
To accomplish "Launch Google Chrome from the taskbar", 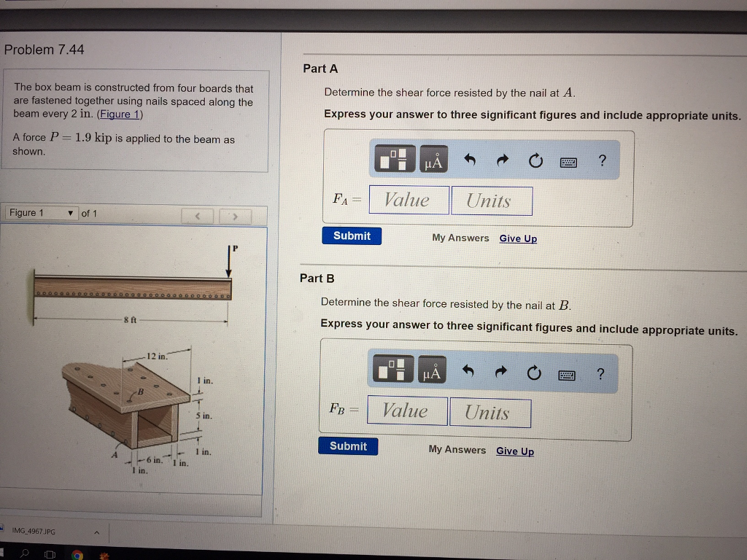I will click(76, 556).
